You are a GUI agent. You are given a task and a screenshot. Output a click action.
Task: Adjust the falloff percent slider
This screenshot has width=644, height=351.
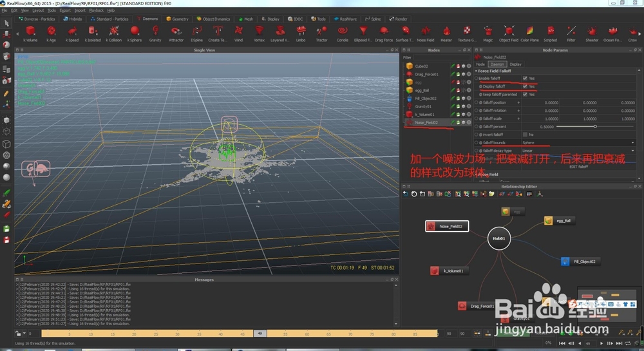pos(594,126)
